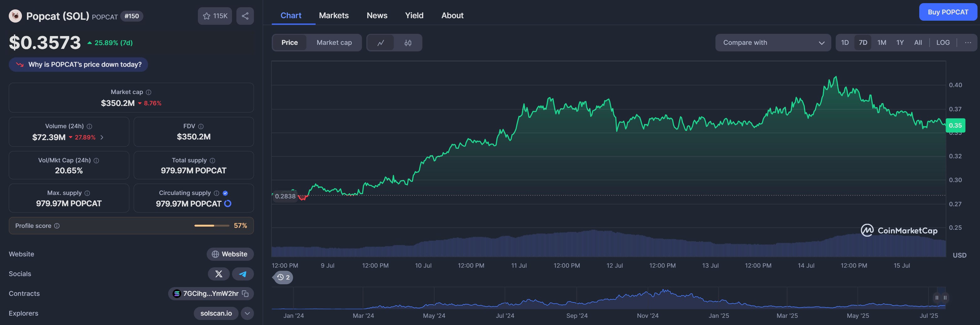This screenshot has height=325, width=980.
Task: Click Why is POPCAT's price down today
Action: (78, 64)
